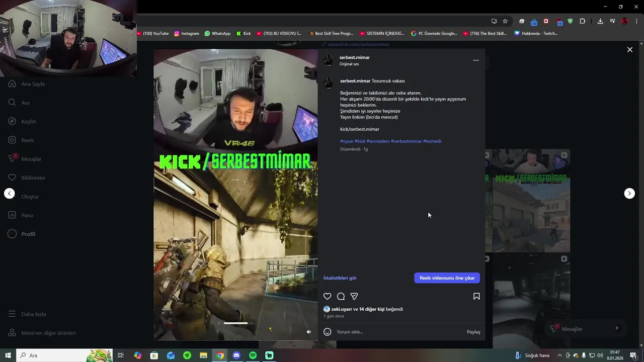
Task: Open Chrome three-dot menu
Action: (x=637, y=21)
